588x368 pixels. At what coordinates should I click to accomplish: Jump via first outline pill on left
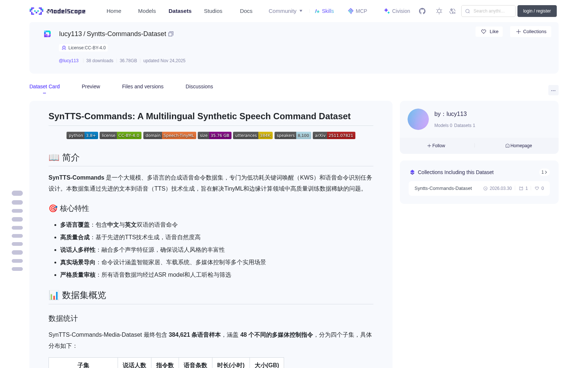(17, 193)
